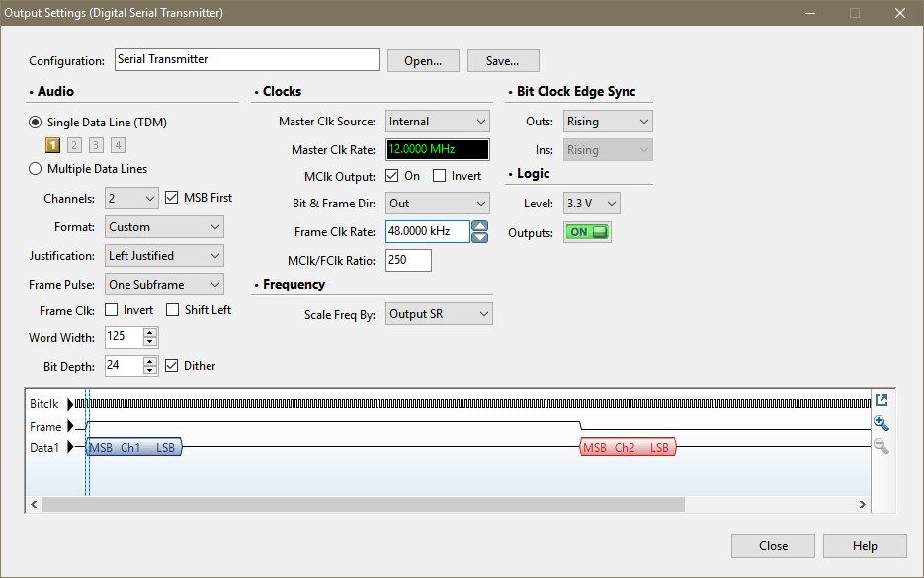Open the Logic Level voltage dropdown
This screenshot has height=578, width=924.
coord(591,204)
